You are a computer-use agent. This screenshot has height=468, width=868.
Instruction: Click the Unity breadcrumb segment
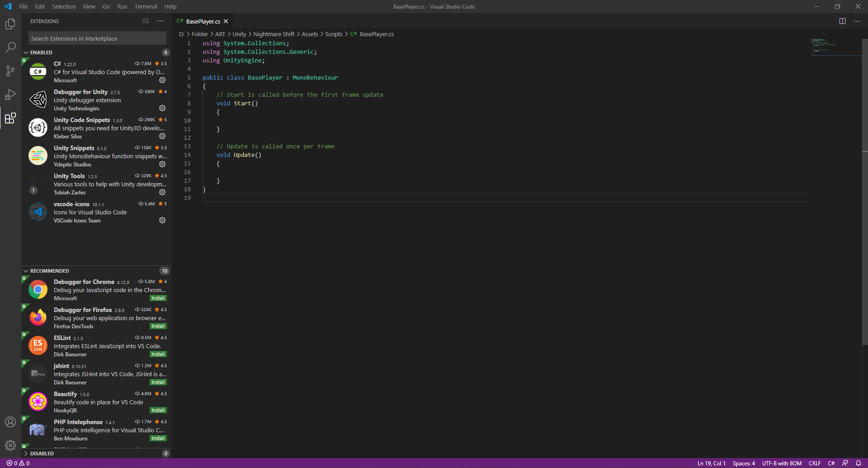point(239,34)
